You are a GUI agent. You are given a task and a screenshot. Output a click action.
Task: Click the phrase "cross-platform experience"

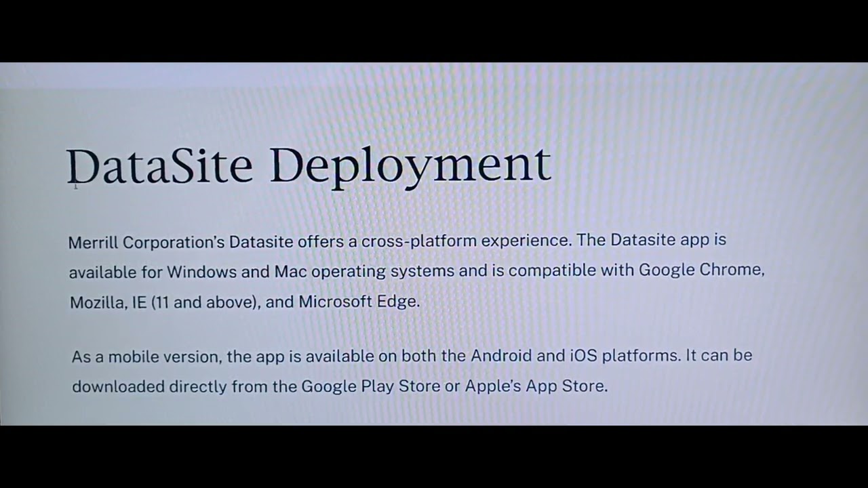(x=467, y=241)
